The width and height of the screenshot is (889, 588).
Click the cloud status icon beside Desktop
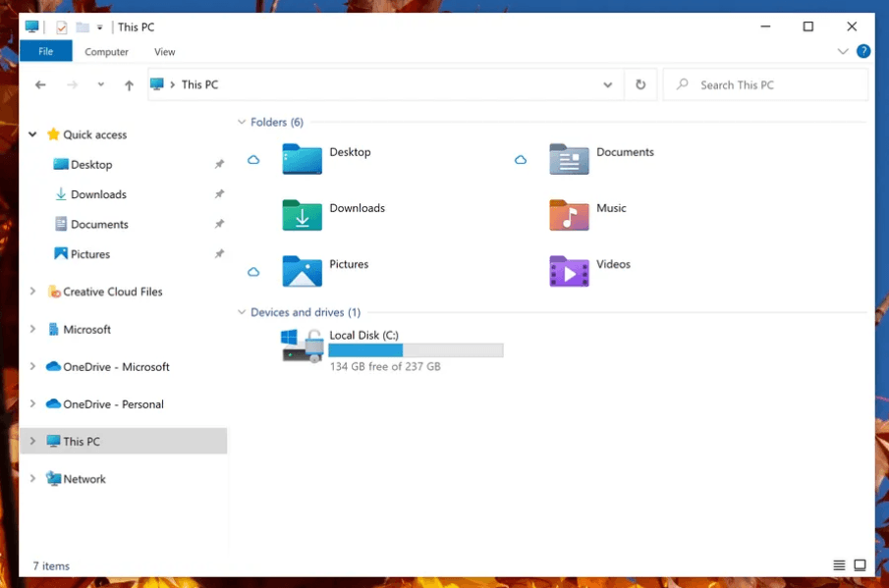253,160
